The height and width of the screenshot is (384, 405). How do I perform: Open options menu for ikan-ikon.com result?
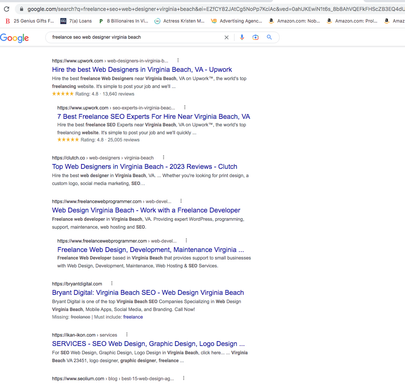click(127, 334)
